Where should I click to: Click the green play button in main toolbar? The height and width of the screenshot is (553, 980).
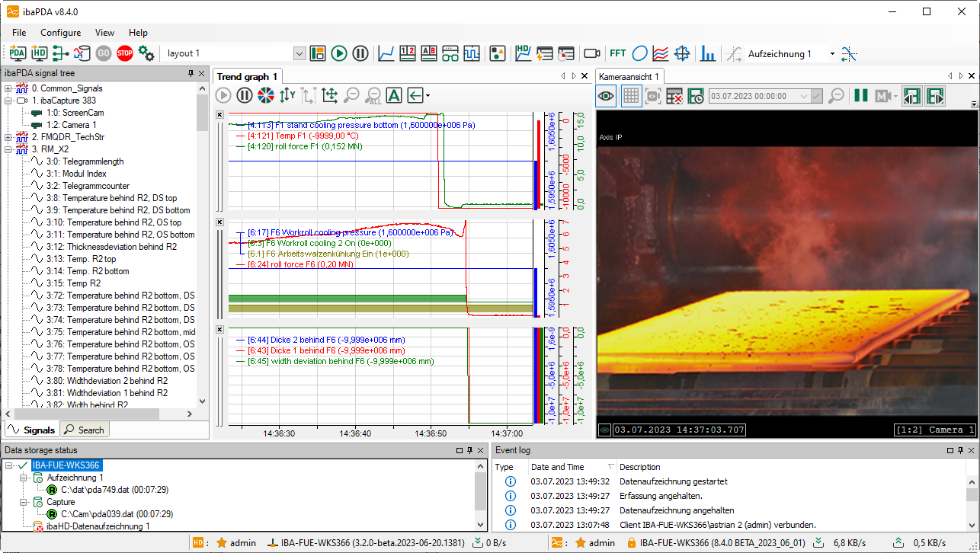339,53
